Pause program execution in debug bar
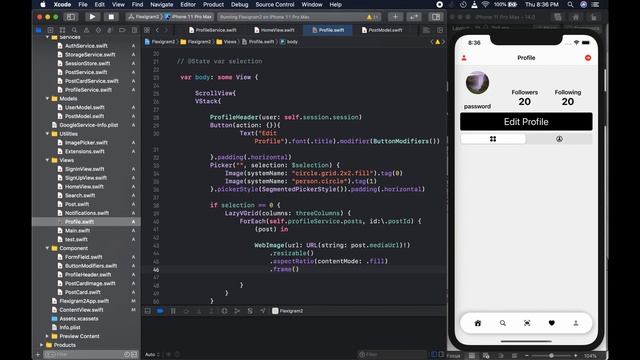The width and height of the screenshot is (640, 360). 173,311
